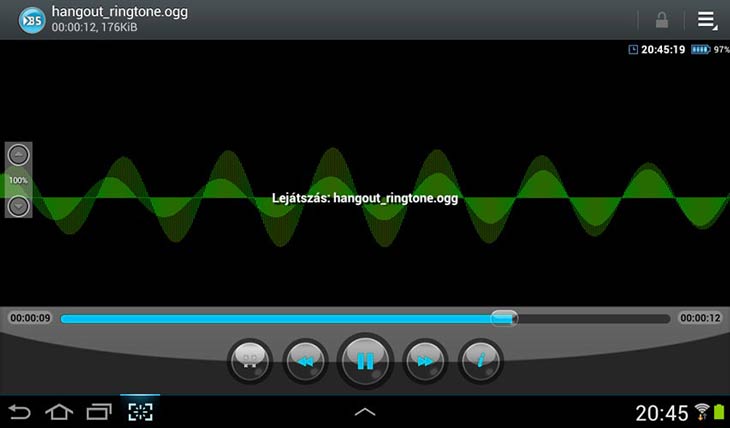This screenshot has height=428, width=730.
Task: Tap Android back navigation arrow
Action: pos(19,412)
